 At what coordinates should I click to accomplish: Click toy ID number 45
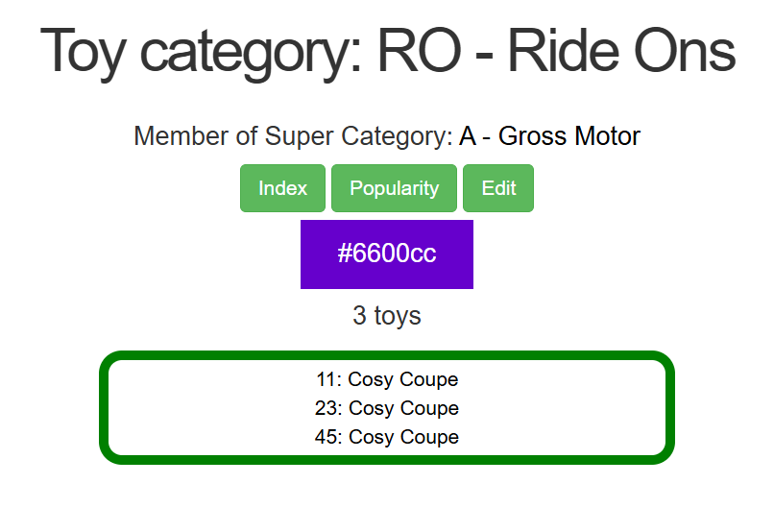[x=326, y=437]
